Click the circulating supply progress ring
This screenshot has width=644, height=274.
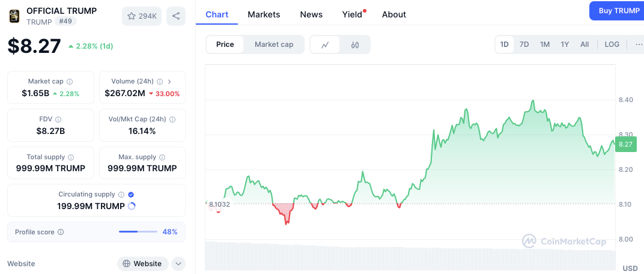[132, 206]
